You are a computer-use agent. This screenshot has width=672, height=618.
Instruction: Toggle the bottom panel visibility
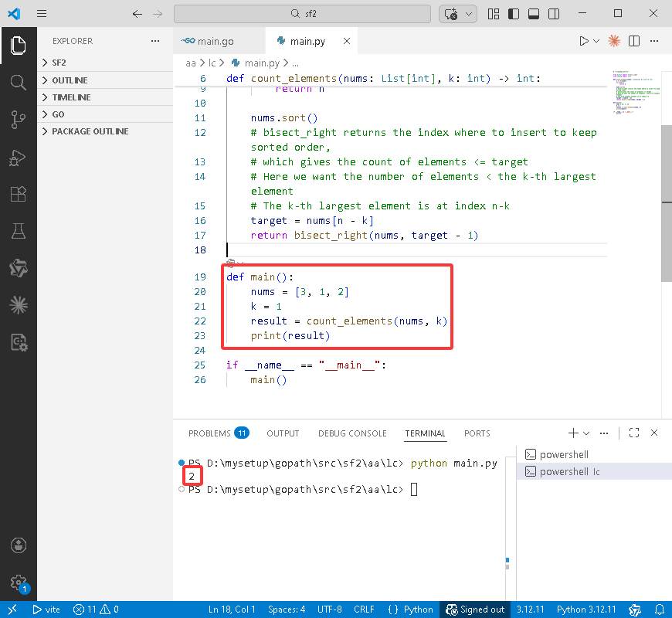(x=534, y=14)
